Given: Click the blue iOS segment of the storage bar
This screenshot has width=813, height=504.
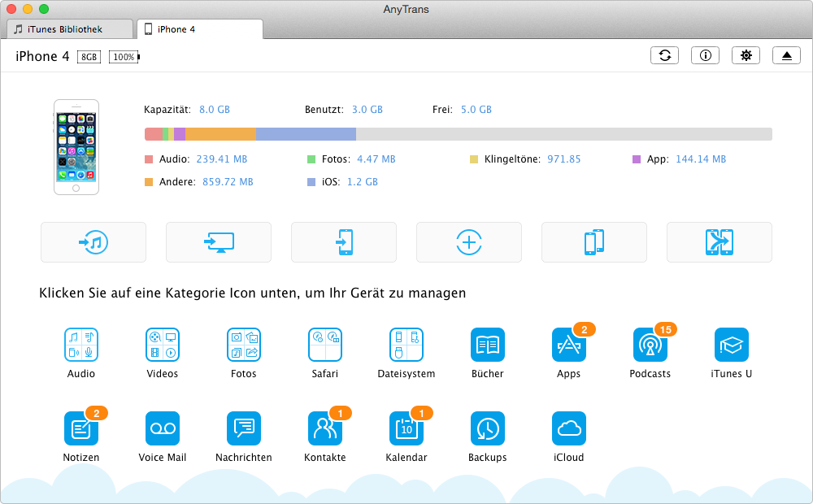Looking at the screenshot, I should pos(306,134).
